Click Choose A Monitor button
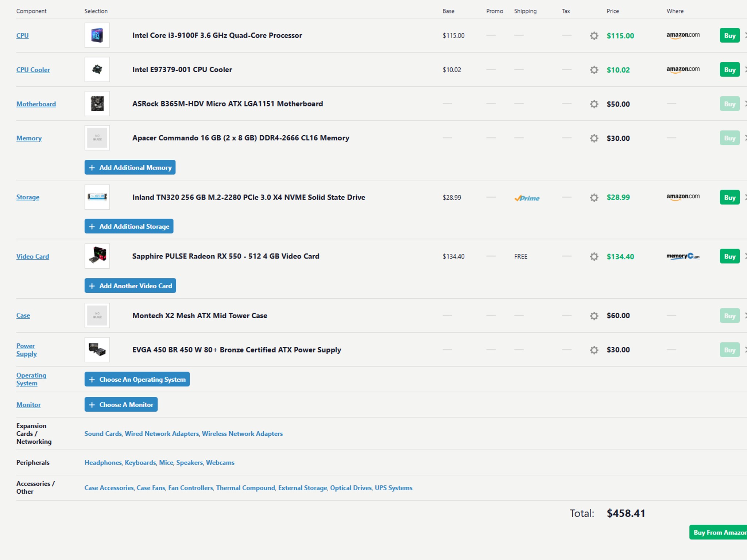The height and width of the screenshot is (560, 747). pyautogui.click(x=121, y=404)
